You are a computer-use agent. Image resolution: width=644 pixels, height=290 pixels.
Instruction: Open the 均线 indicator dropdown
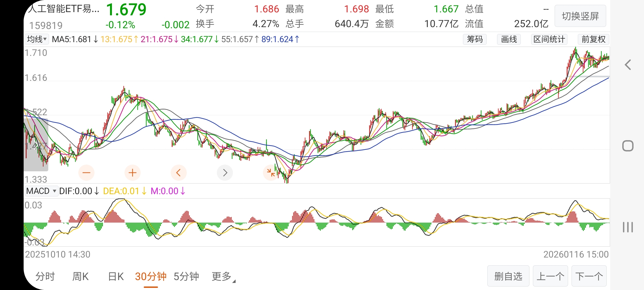(x=37, y=39)
